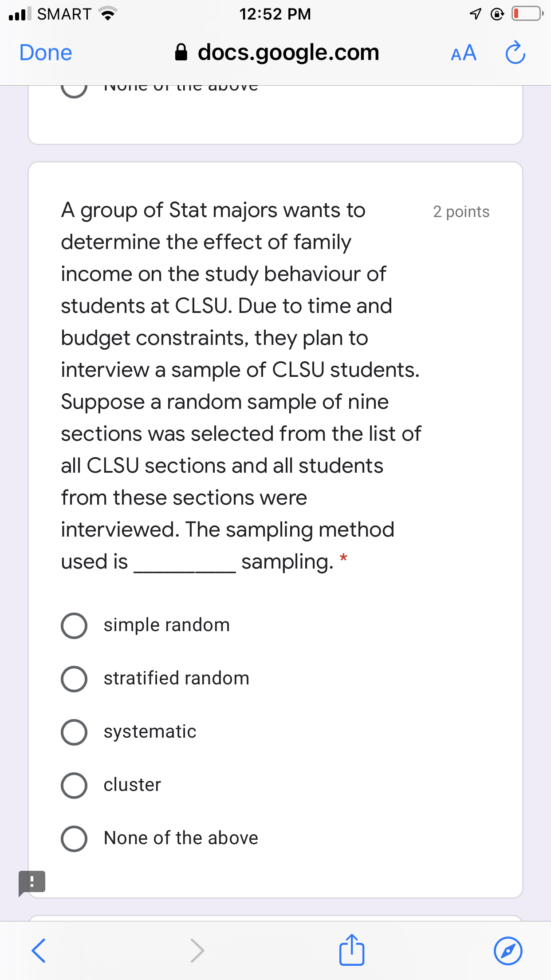Tap the padlock icon beside docs.google.com
Image resolution: width=551 pixels, height=980 pixels.
pos(181,52)
